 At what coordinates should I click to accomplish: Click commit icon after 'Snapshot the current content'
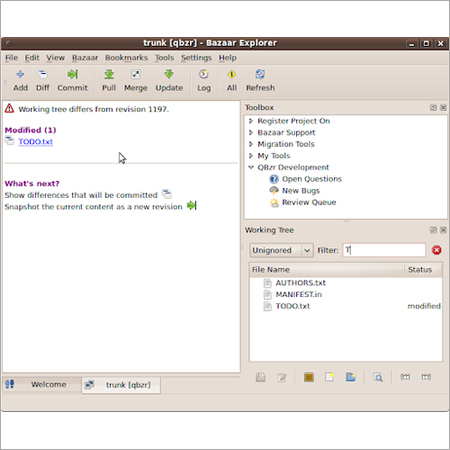[192, 205]
